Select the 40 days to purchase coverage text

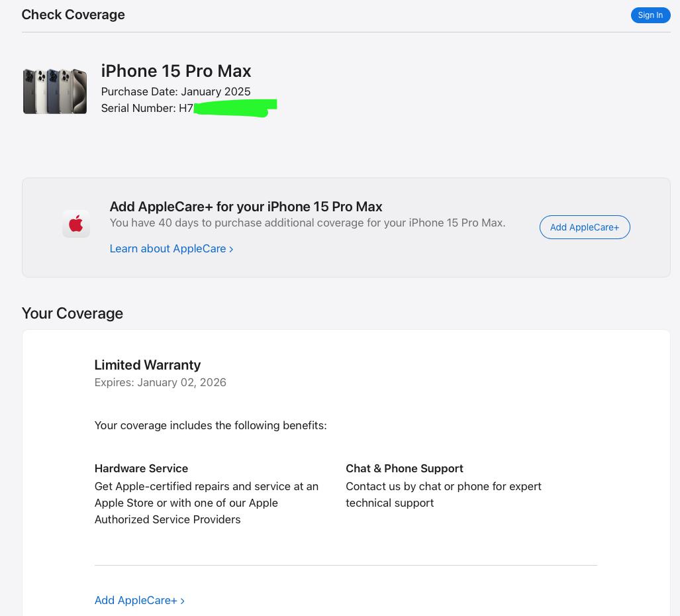(x=307, y=223)
